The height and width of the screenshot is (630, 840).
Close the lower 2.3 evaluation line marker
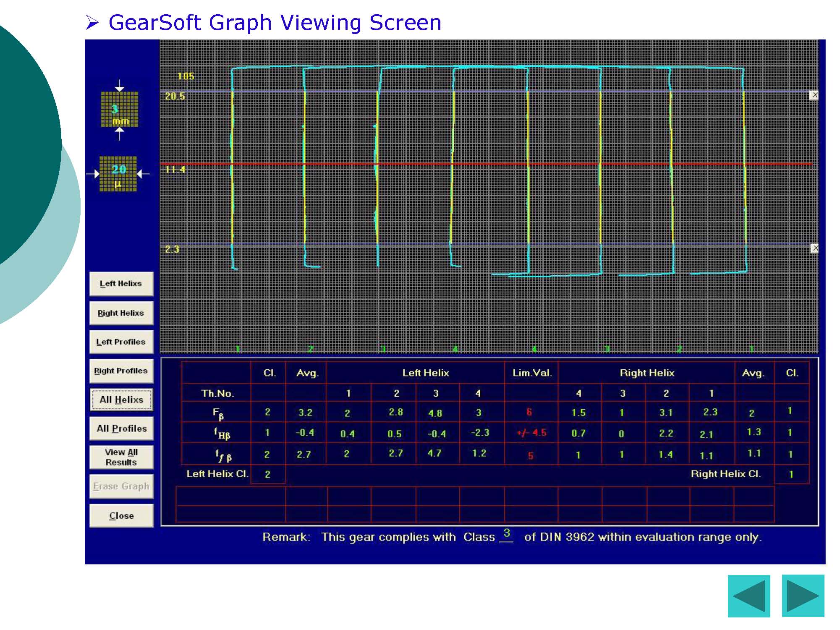[814, 248]
